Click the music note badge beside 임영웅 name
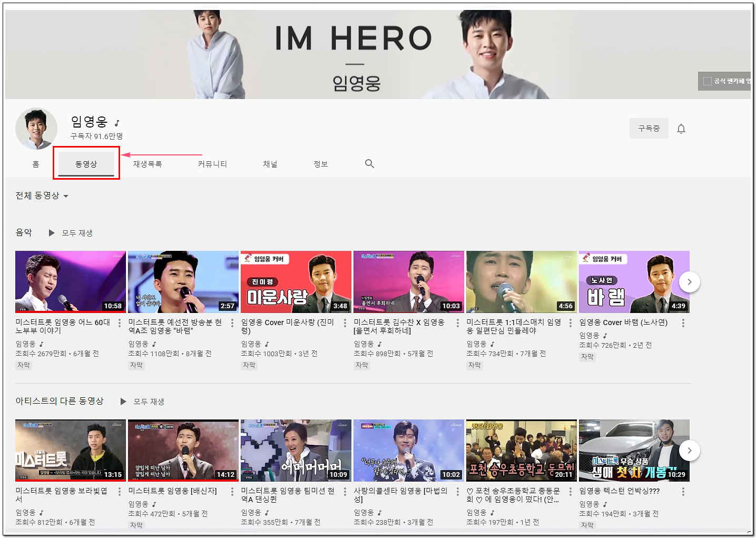Image resolution: width=756 pixels, height=538 pixels. coord(117,123)
